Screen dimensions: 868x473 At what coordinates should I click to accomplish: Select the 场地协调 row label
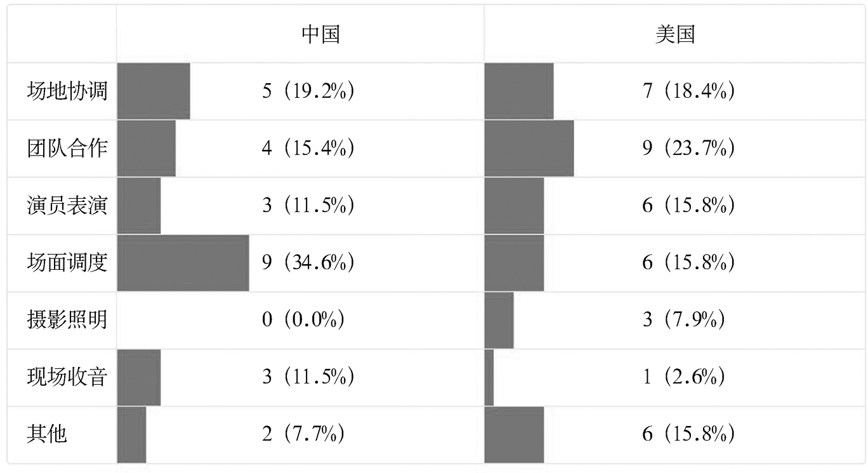[x=67, y=91]
